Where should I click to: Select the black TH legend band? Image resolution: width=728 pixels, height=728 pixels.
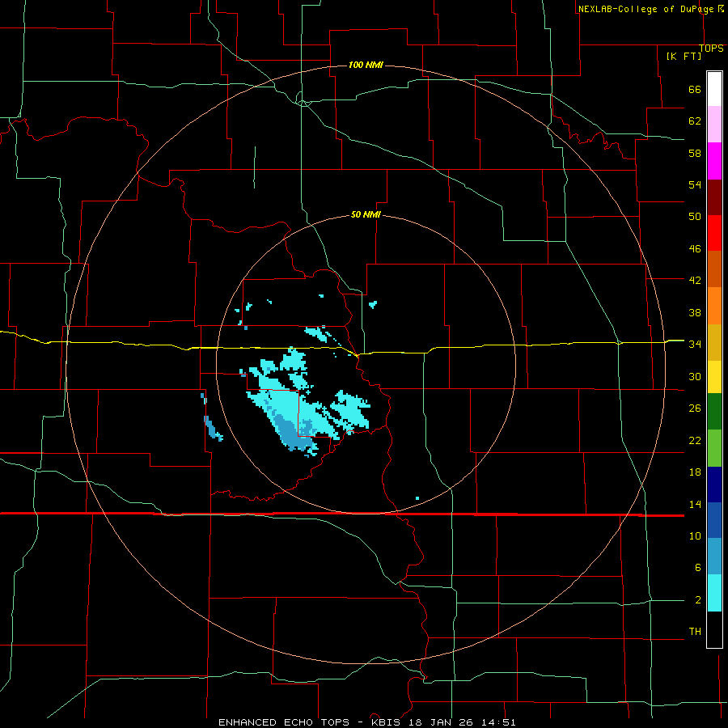tap(714, 629)
